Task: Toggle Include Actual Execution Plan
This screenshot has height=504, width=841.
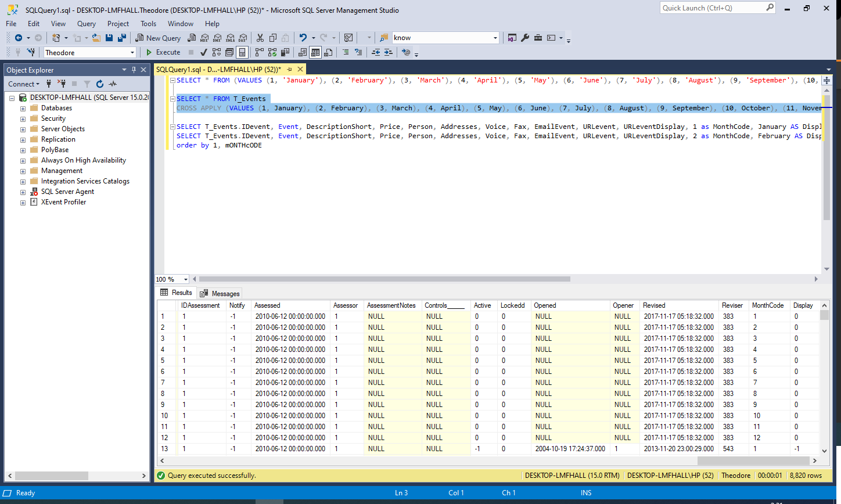Action: 259,52
